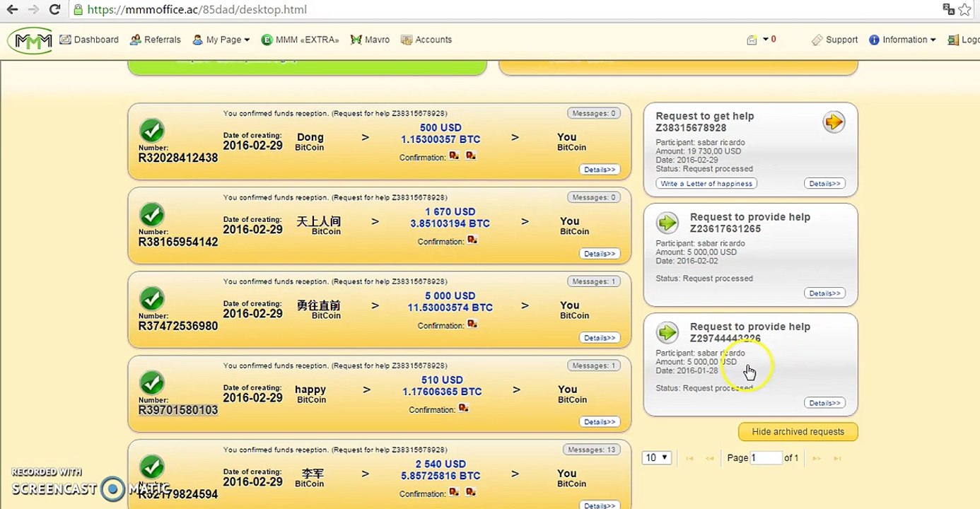Screen dimensions: 980x509
Task: Click the MMM logo
Action: [x=30, y=40]
